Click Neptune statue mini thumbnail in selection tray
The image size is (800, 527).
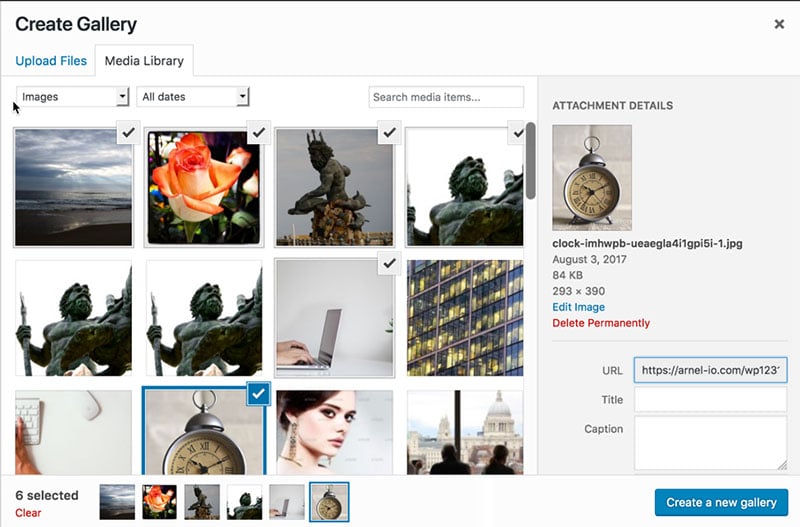202,502
